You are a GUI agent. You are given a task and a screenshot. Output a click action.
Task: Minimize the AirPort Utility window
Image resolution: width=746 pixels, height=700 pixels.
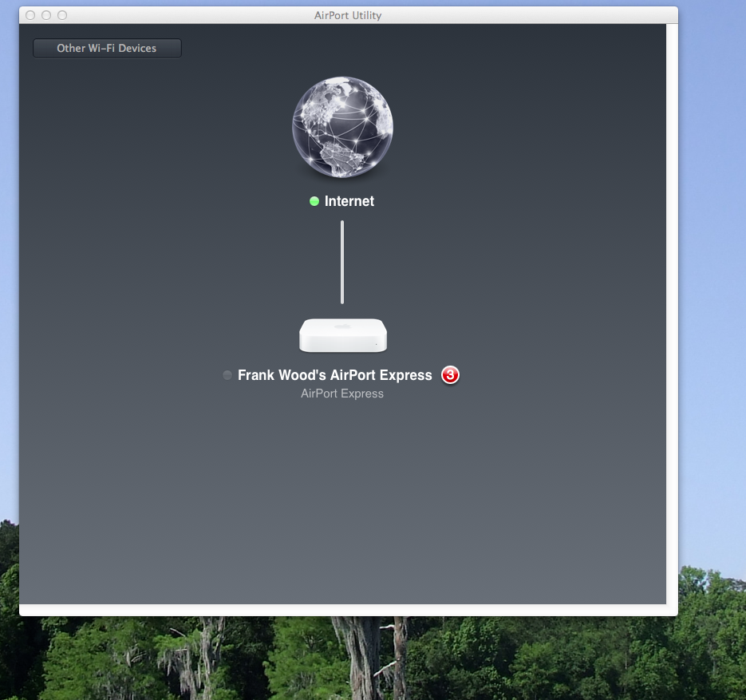(x=46, y=15)
